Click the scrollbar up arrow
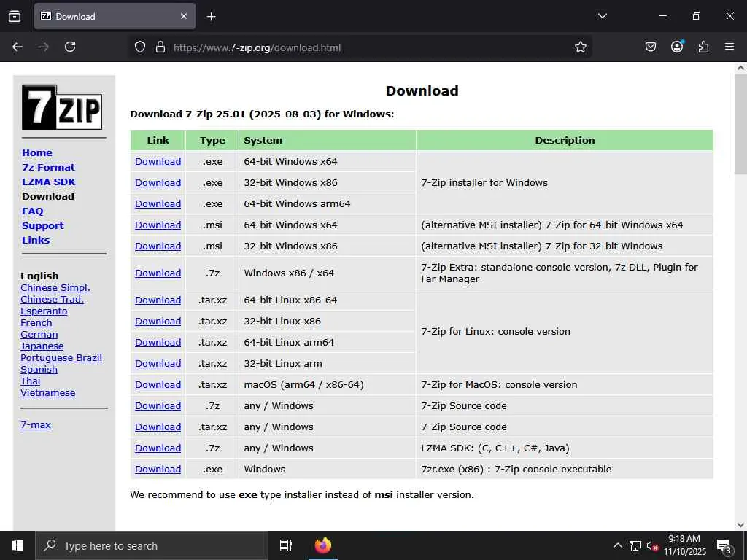The height and width of the screenshot is (560, 747). 740,68
